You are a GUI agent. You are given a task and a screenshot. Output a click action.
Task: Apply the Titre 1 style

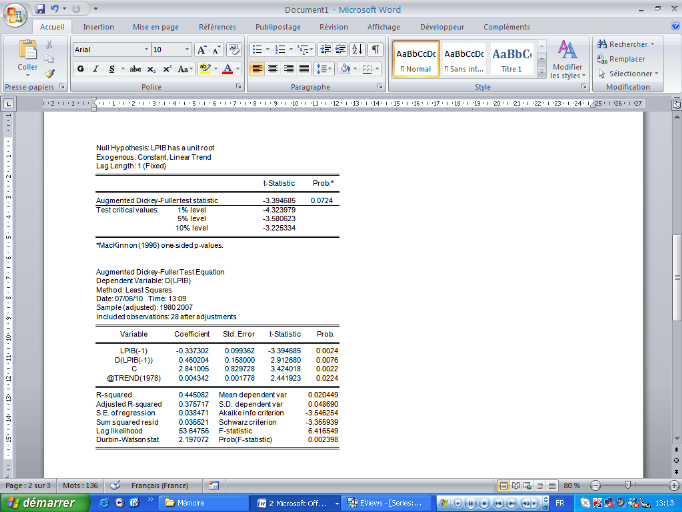pyautogui.click(x=511, y=58)
